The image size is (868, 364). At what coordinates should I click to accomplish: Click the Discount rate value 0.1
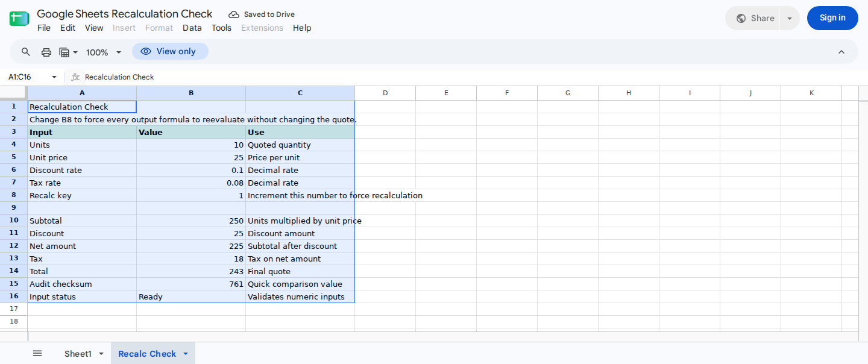coord(191,170)
